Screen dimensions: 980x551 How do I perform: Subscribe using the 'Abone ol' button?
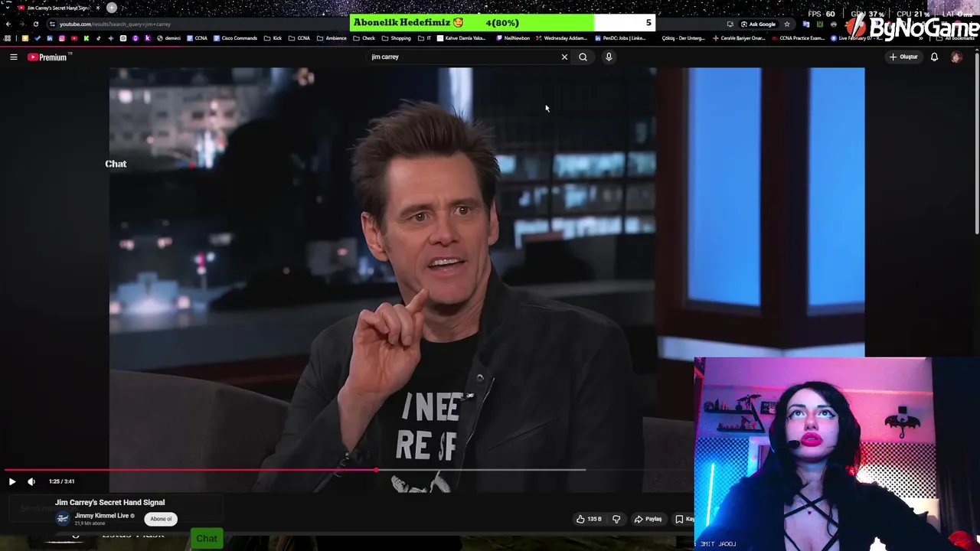pyautogui.click(x=161, y=519)
